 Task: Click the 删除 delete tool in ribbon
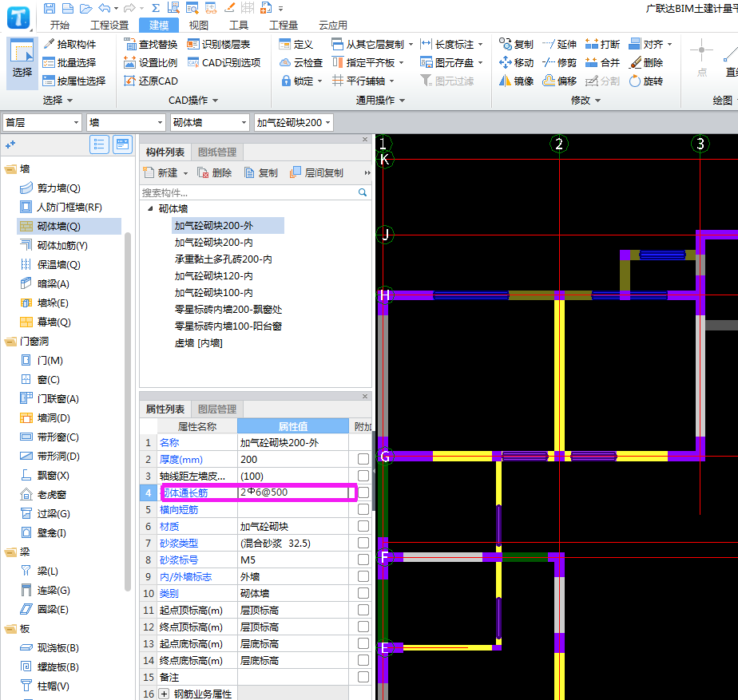[646, 62]
